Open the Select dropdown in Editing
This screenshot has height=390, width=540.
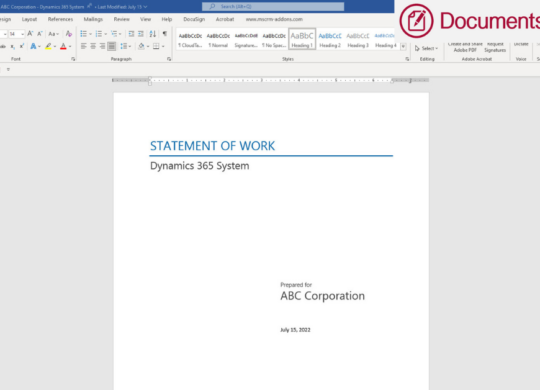[426, 48]
